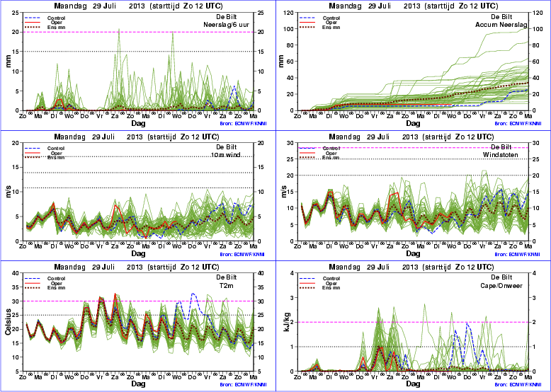551x392 pixels.
Task: Click the '10m wind' label
Action: tap(226, 155)
